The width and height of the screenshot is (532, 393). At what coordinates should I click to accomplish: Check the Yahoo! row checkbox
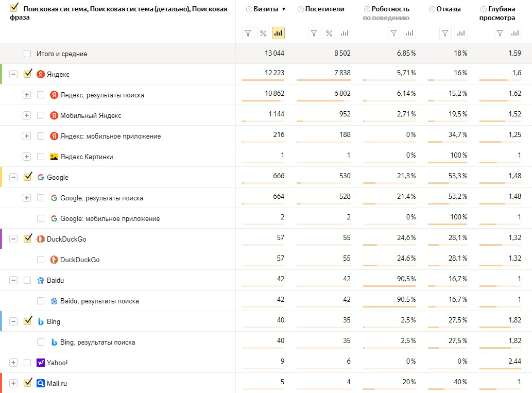point(27,363)
